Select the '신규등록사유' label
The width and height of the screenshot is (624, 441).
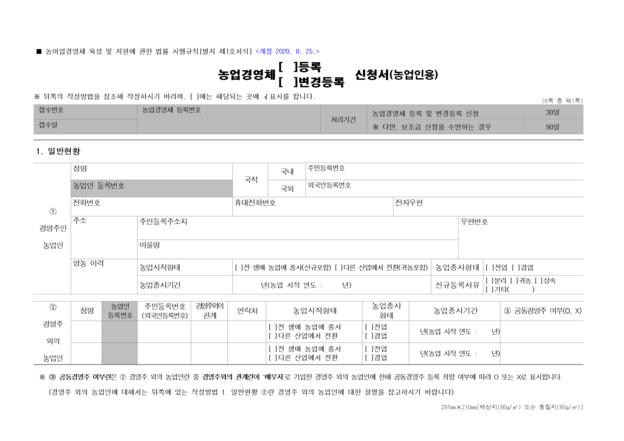tap(457, 285)
